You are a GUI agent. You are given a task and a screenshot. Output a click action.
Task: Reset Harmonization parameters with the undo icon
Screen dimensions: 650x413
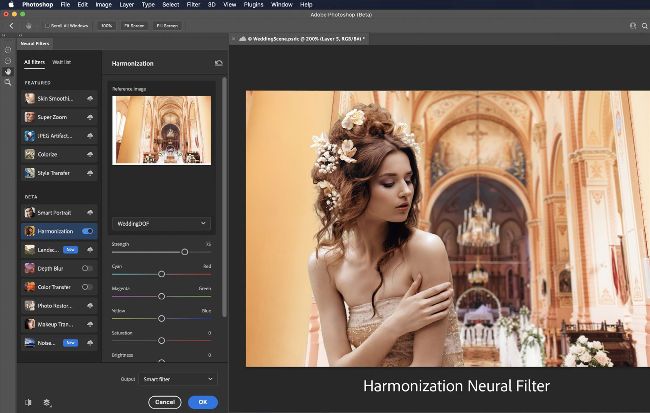coord(219,63)
